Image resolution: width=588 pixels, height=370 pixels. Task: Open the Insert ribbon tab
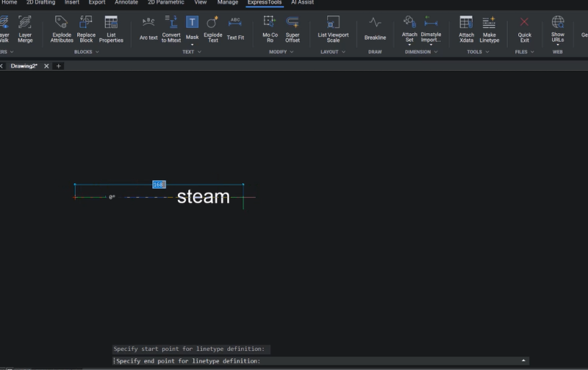71,3
